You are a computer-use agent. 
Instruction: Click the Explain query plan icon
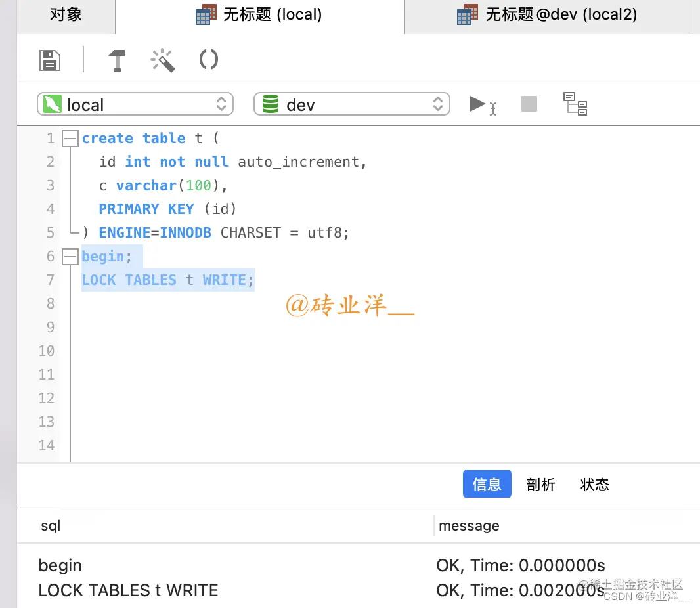575,104
